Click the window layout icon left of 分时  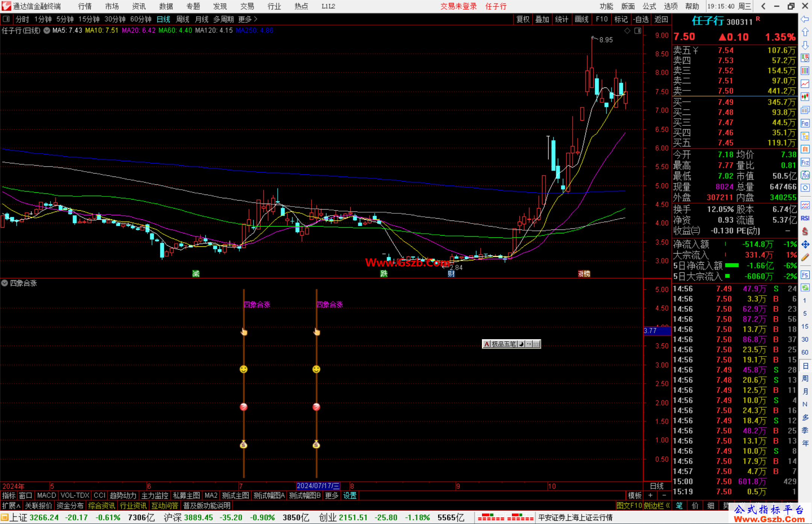pyautogui.click(x=6, y=19)
